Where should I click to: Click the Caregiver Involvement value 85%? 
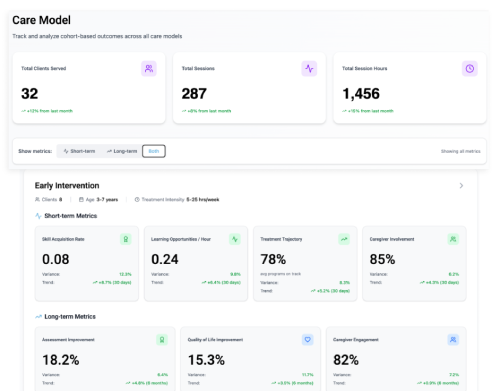click(382, 259)
